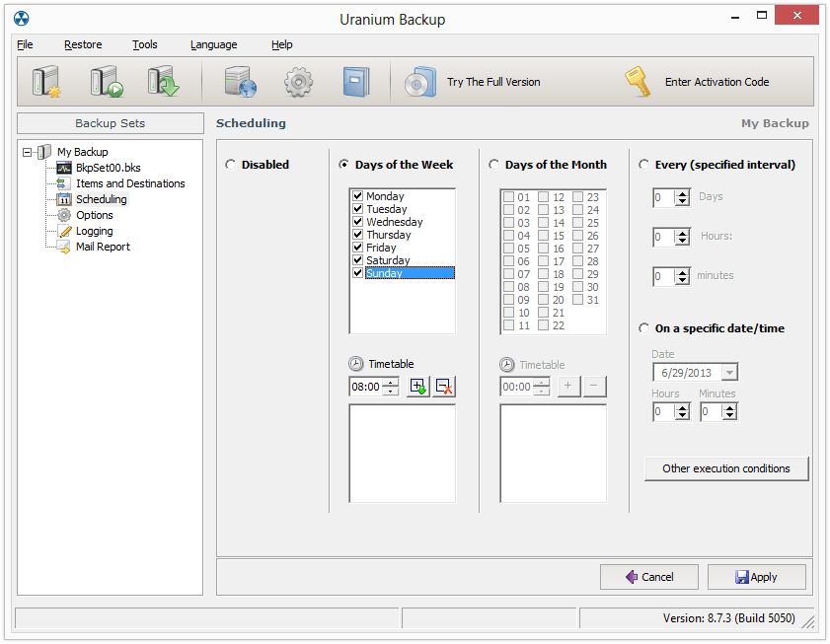Uncheck the Monday checkbox
The height and width of the screenshot is (644, 830).
coord(358,195)
